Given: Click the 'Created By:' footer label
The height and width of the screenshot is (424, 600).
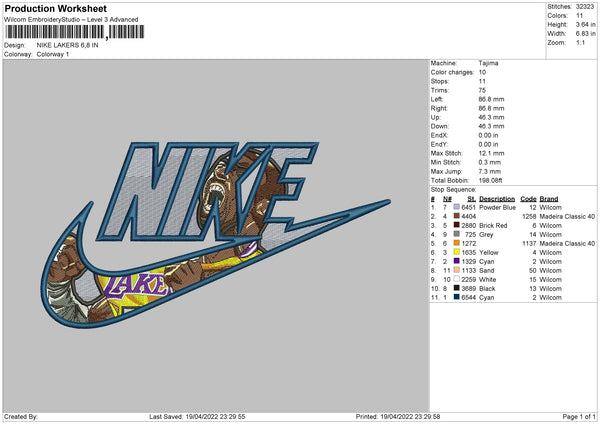Looking at the screenshot, I should [x=21, y=416].
